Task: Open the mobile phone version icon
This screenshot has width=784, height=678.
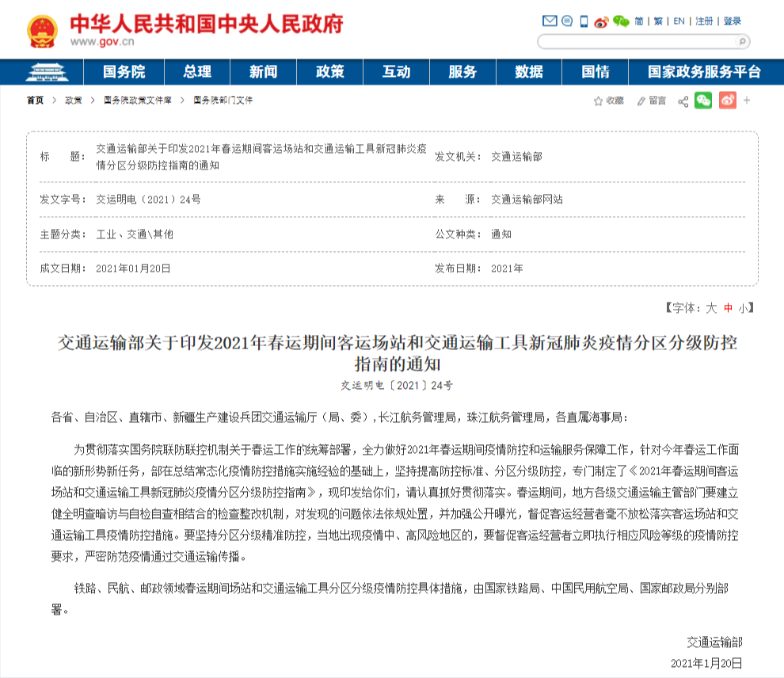Action: click(x=584, y=21)
